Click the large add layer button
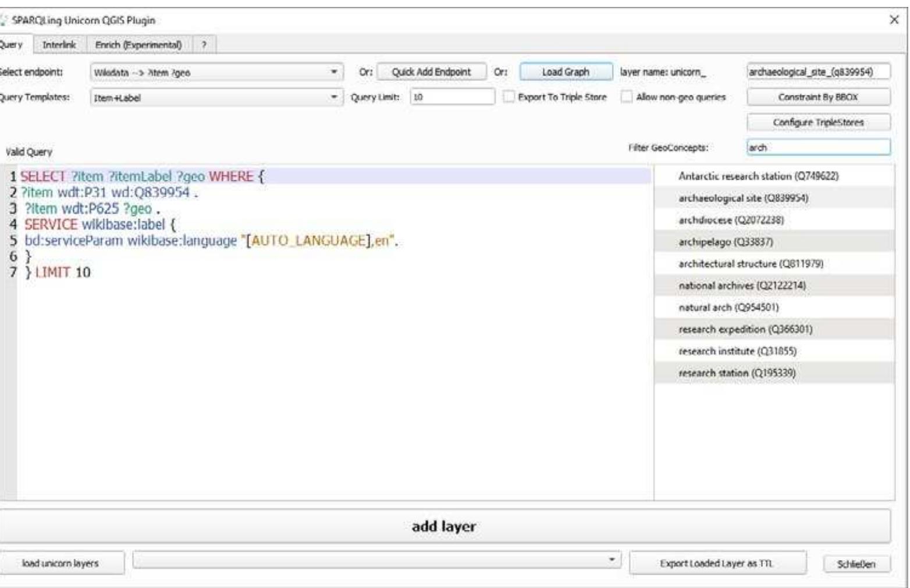 tap(445, 526)
